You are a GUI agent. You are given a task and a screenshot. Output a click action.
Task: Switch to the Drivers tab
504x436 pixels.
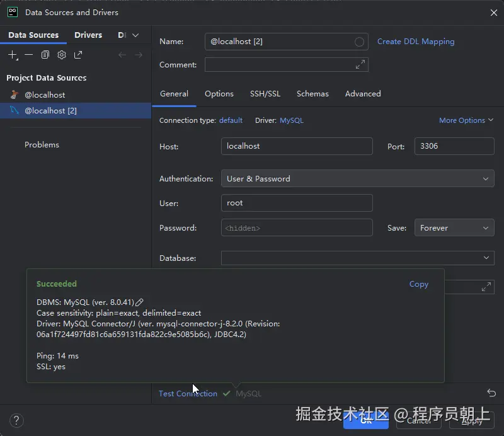pyautogui.click(x=88, y=35)
